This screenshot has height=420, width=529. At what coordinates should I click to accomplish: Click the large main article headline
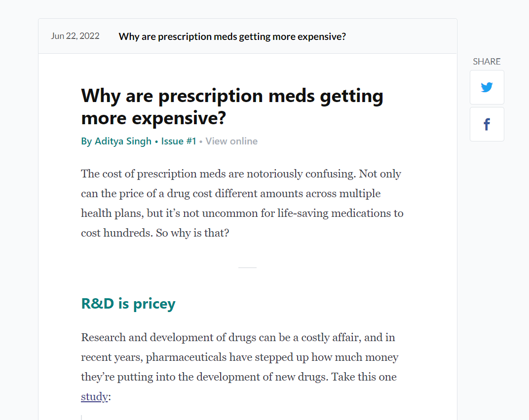point(232,106)
